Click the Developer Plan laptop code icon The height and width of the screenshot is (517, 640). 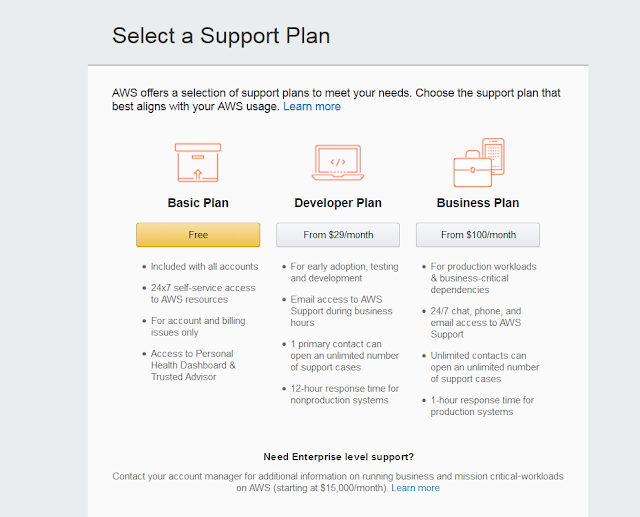[338, 162]
